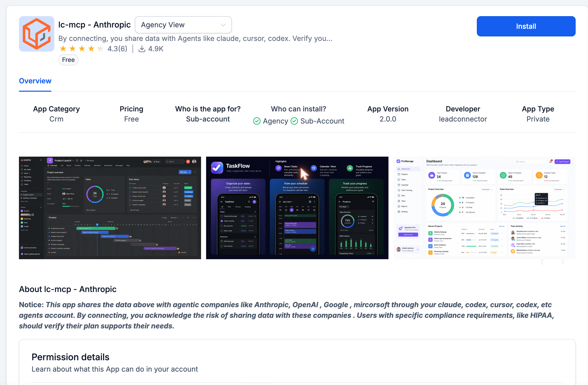The width and height of the screenshot is (588, 385).
Task: Open the TaskFlow mobile app screenshot
Action: (297, 208)
